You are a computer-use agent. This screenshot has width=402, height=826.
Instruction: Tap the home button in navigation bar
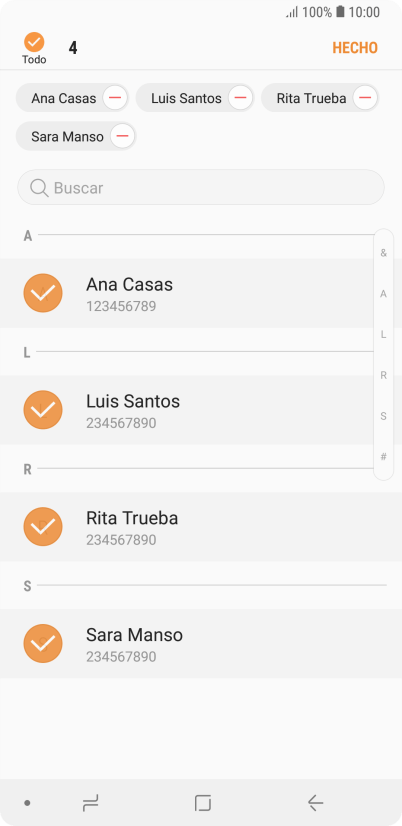coord(202,803)
